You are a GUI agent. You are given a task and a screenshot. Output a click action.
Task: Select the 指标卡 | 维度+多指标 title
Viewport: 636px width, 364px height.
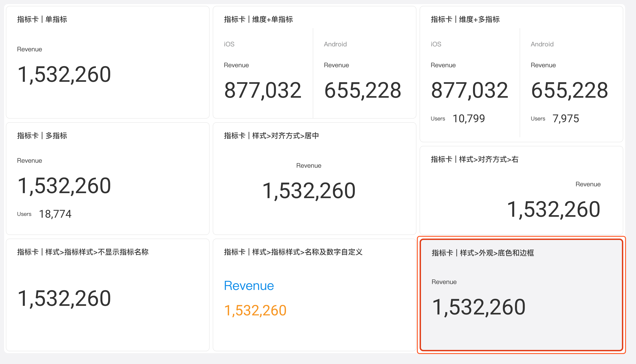pyautogui.click(x=465, y=19)
